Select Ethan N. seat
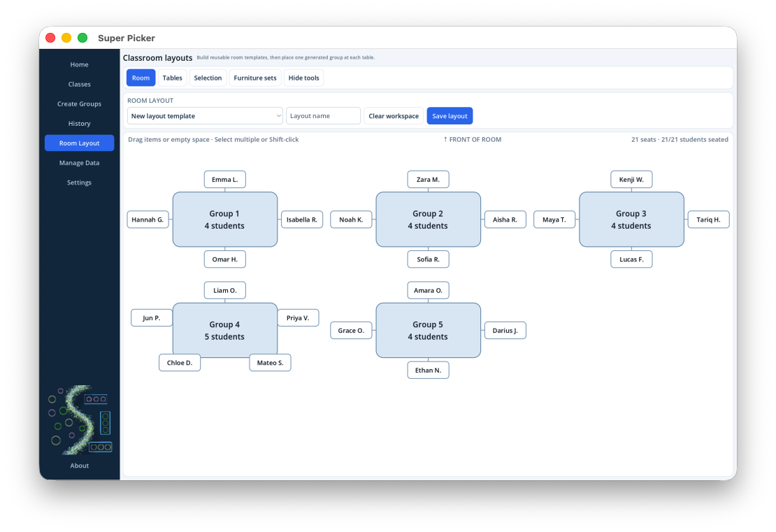This screenshot has width=776, height=532. (x=428, y=371)
